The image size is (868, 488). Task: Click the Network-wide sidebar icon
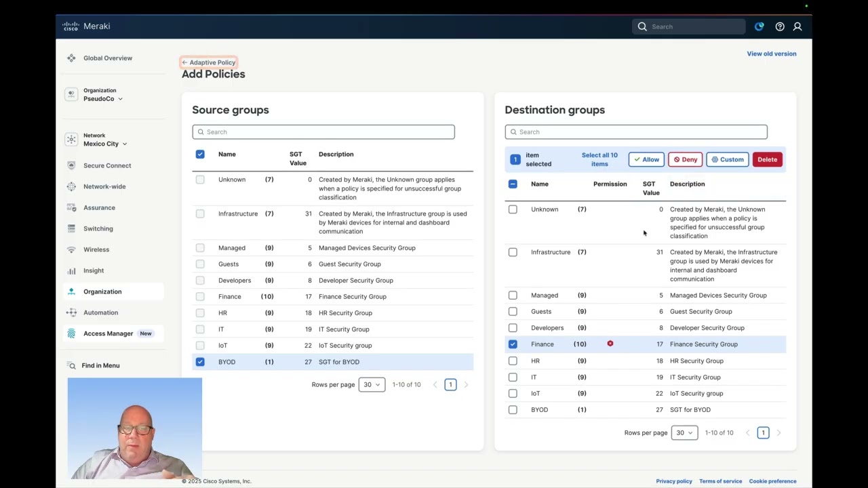tap(71, 186)
